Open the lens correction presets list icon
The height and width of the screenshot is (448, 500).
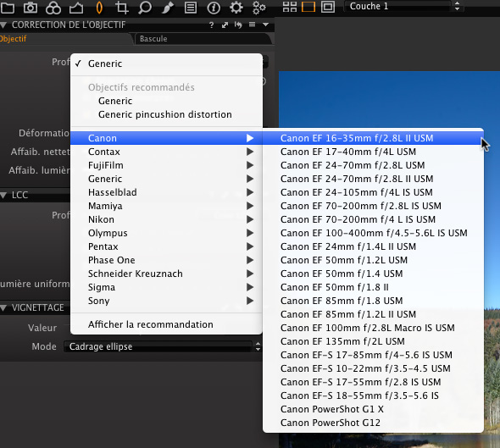tap(252, 25)
